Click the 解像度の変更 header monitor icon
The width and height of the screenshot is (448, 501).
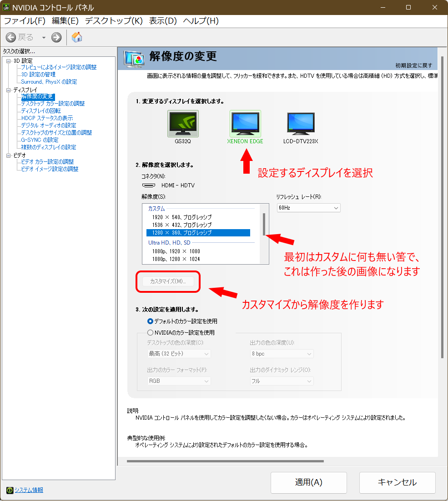click(134, 59)
